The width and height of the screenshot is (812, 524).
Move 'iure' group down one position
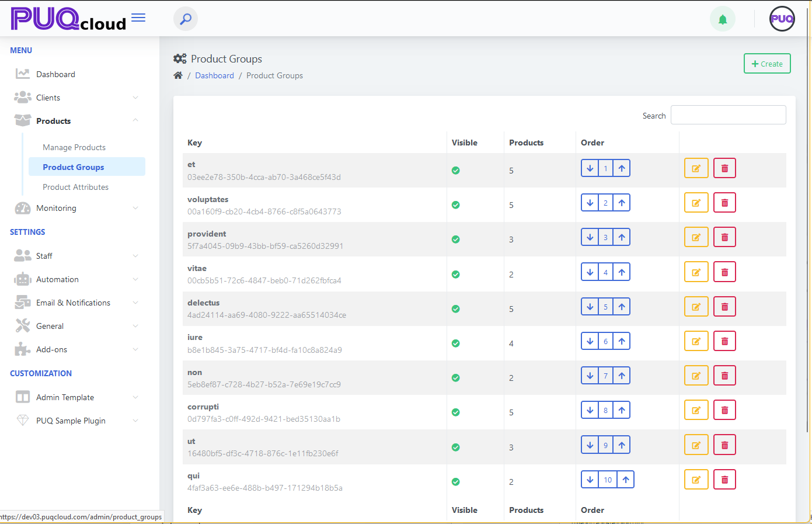pyautogui.click(x=590, y=341)
